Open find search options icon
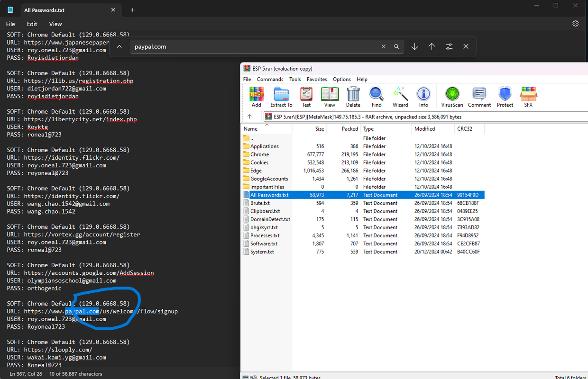The height and width of the screenshot is (379, 588). 449,46
